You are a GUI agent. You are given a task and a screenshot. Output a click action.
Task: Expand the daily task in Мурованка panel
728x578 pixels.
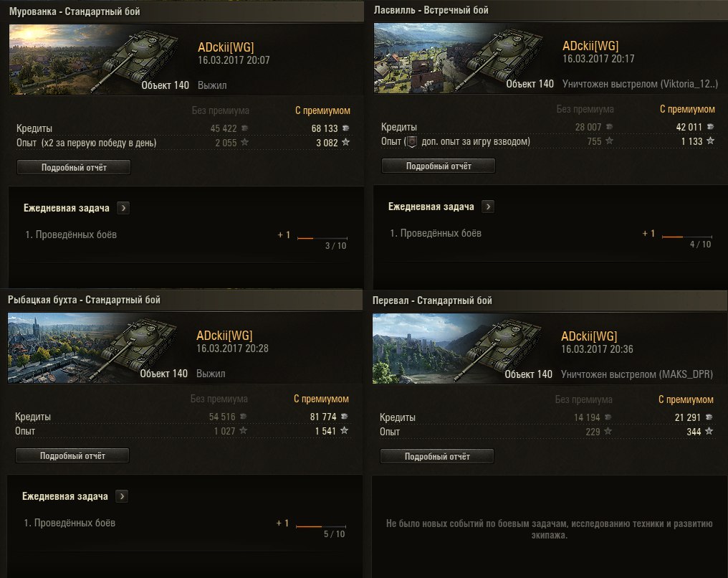coord(123,208)
